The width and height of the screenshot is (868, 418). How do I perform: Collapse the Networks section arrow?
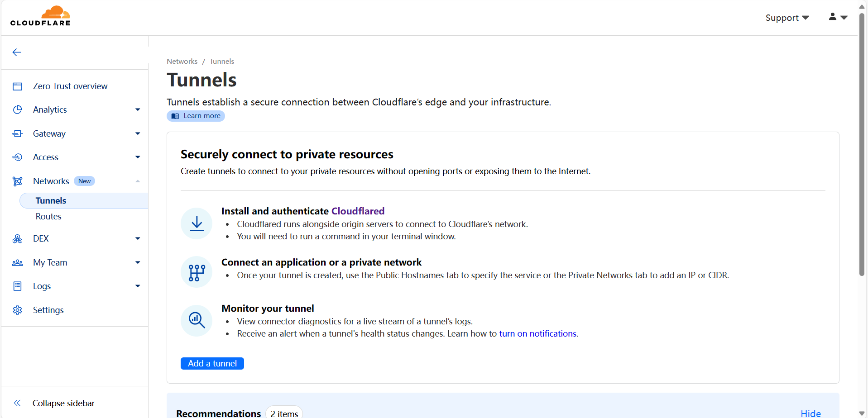(138, 181)
